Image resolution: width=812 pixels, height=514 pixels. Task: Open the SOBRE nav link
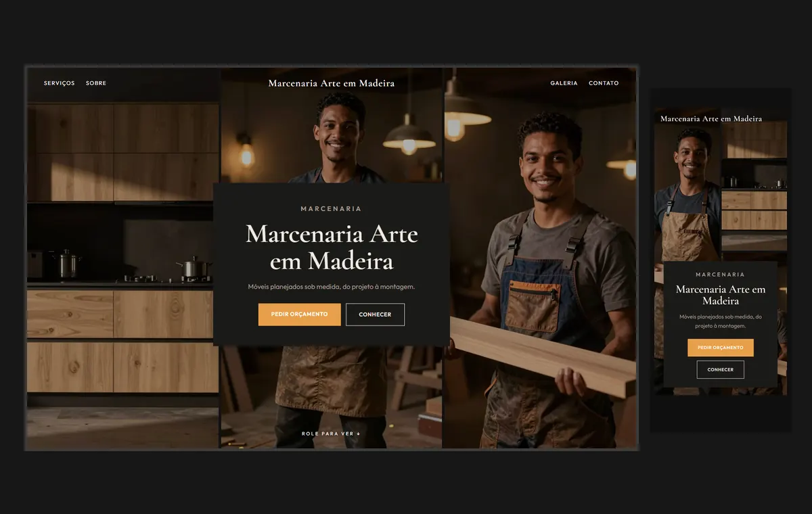click(96, 83)
